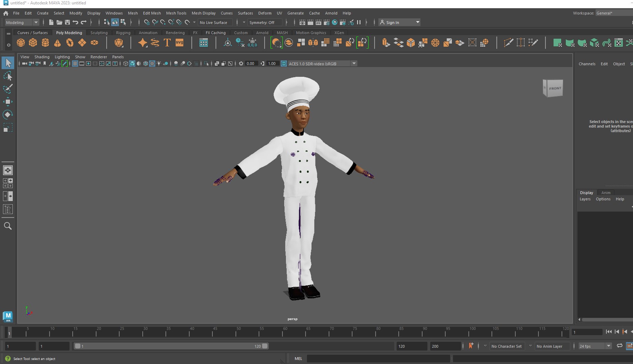Screen dimensions: 633x364
Task: Create a polygon cube from the shelf
Action: click(33, 43)
